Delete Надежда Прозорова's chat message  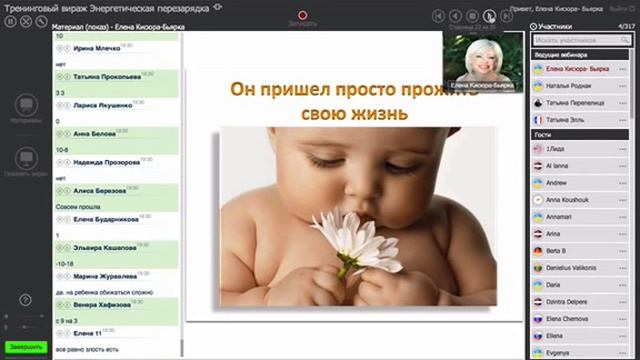point(60,162)
